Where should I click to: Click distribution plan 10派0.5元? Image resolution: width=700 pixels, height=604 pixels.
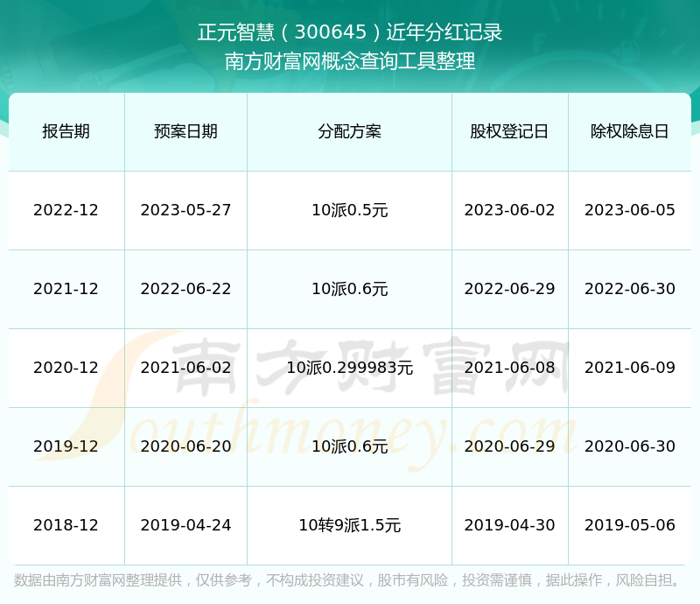pos(349,210)
